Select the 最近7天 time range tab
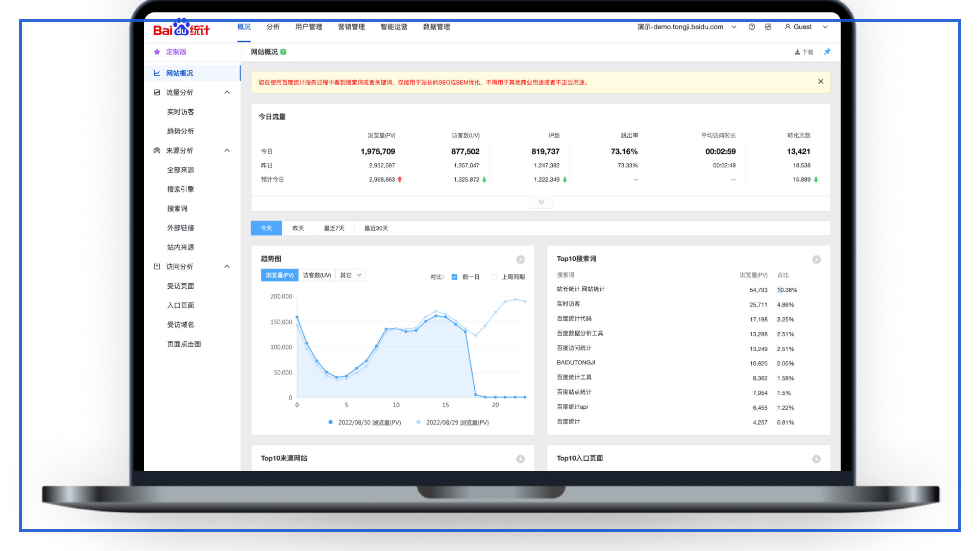This screenshot has height=551, width=980. pos(333,228)
